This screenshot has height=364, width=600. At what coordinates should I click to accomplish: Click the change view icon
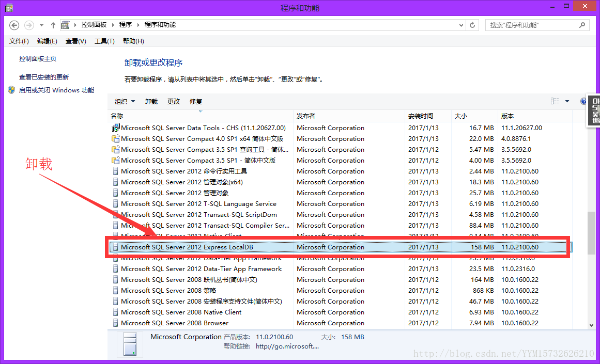pyautogui.click(x=555, y=101)
